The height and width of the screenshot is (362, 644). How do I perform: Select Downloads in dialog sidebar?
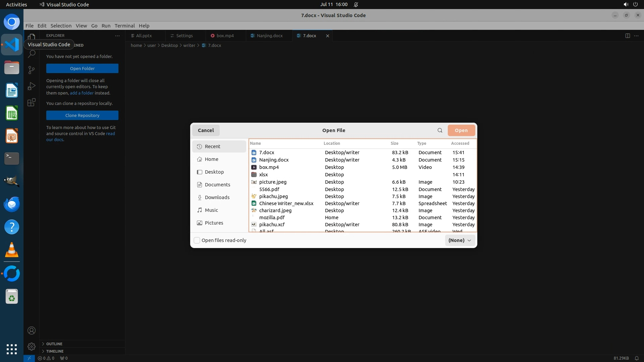coord(217,197)
